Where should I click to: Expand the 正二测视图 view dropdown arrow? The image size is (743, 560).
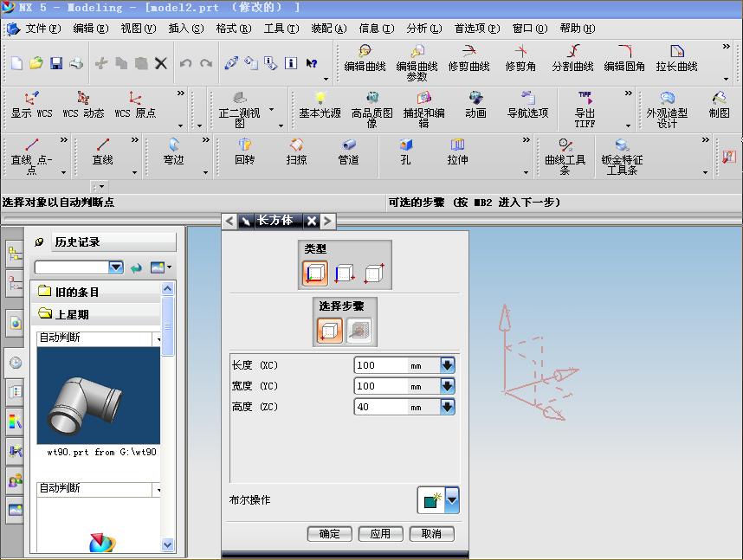tap(272, 109)
